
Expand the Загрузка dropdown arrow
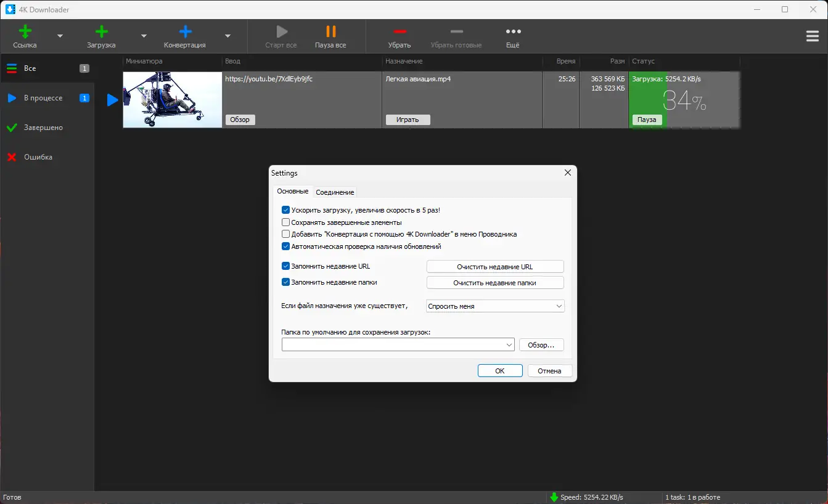144,36
